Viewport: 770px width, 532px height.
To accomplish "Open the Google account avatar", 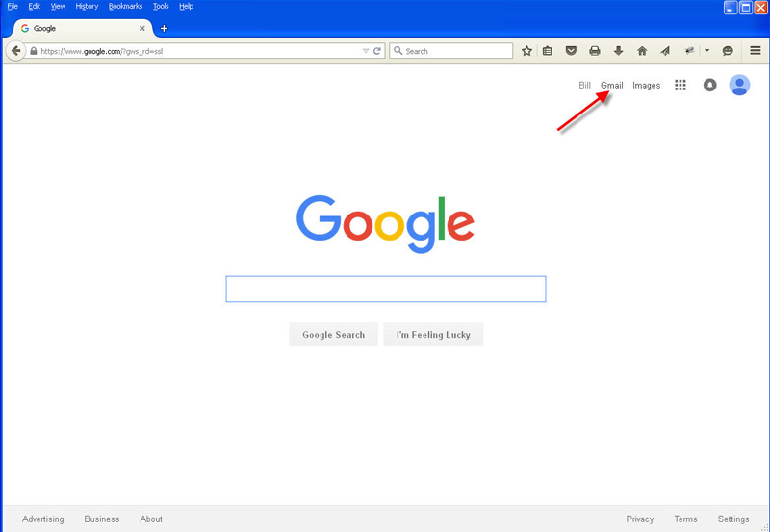I will click(x=739, y=86).
